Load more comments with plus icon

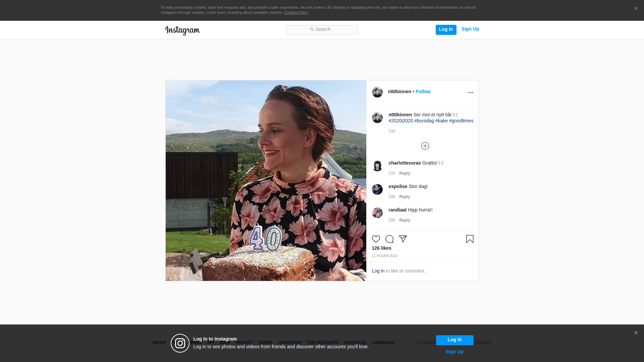point(425,146)
